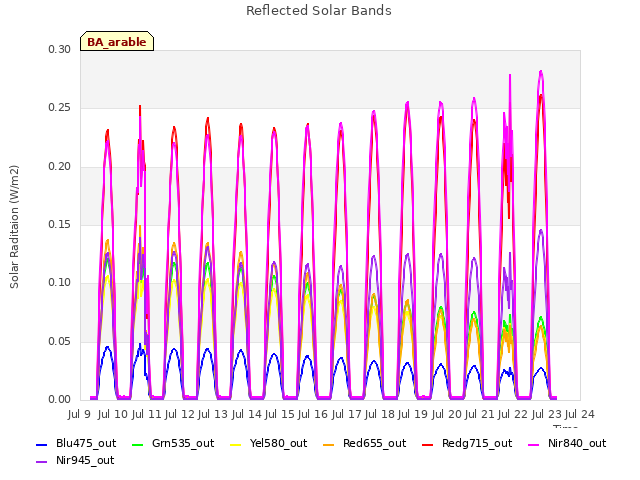The width and height of the screenshot is (640, 480).
Task: Click the red Redg715_out legend swatch
Action: 427,444
